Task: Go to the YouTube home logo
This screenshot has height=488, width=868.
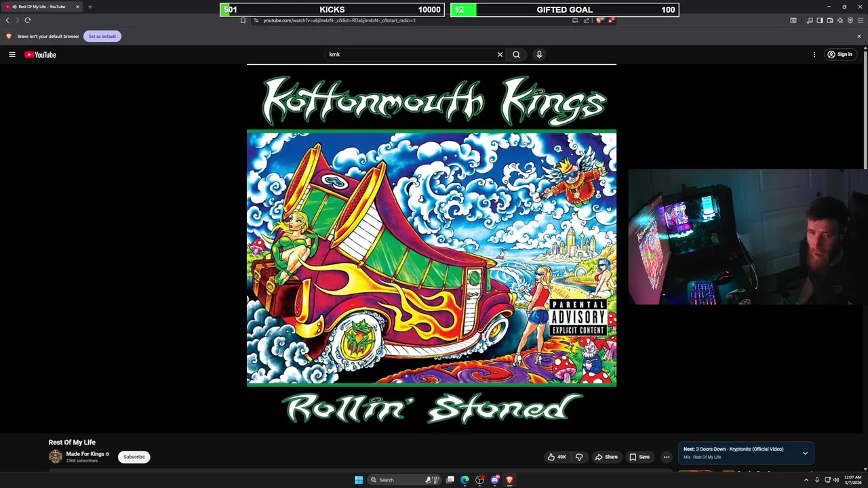Action: [x=40, y=54]
